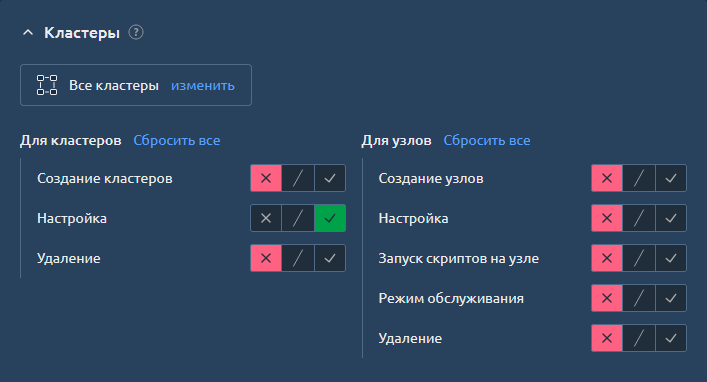The image size is (707, 382).
Task: Set allow (check) for Запуск скриптов на узле
Action: coord(671,258)
